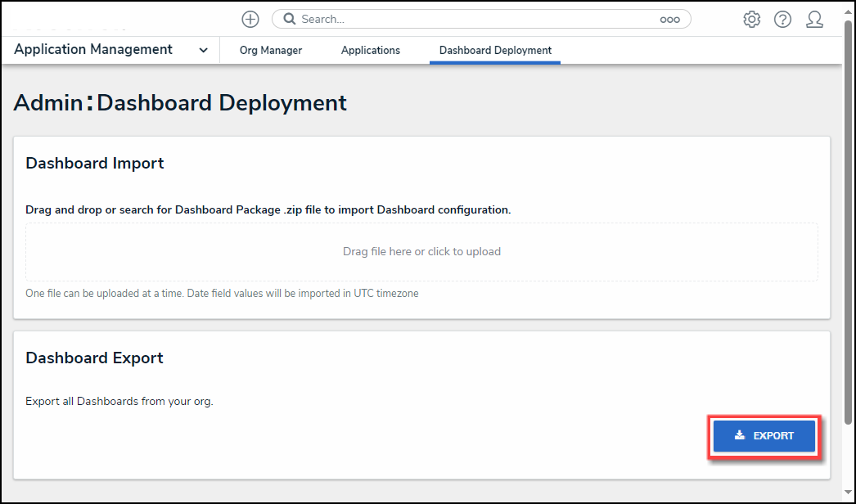Expand the Application Management chevron
The image size is (856, 504).
[203, 50]
